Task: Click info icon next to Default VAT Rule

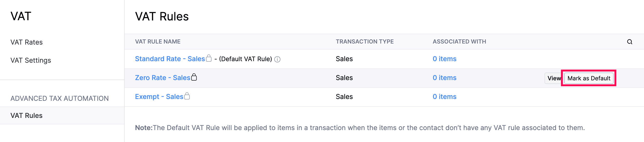Action: [277, 59]
